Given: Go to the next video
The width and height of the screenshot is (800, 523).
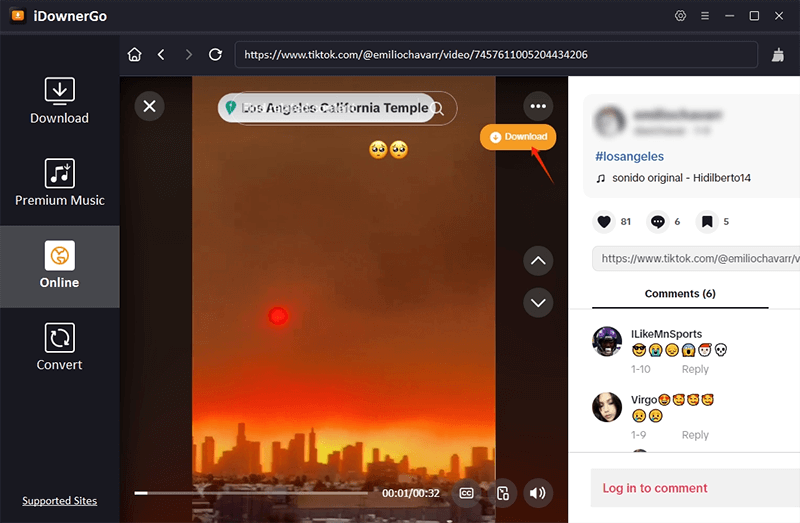Looking at the screenshot, I should (x=538, y=303).
